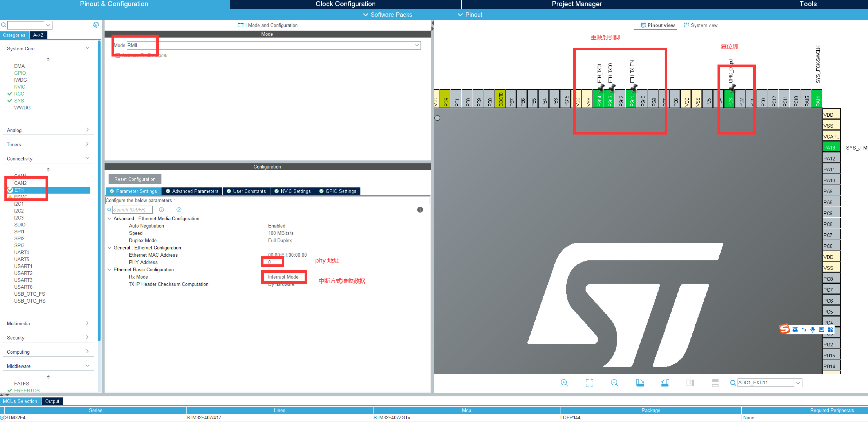Viewport: 868px width, 439px height.
Task: Collapse the Connectivity category chevron
Action: point(87,158)
